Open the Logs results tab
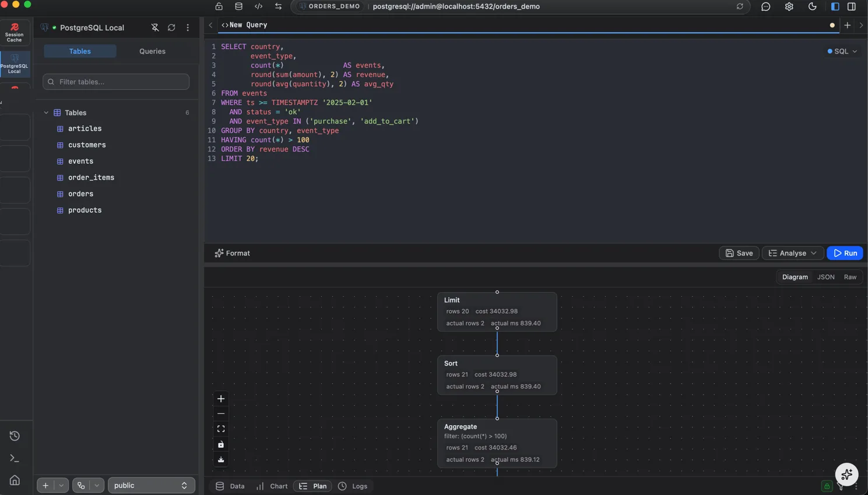This screenshot has width=868, height=495. (x=353, y=486)
